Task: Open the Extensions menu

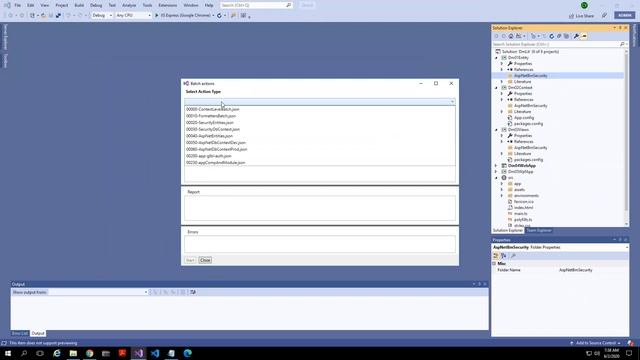Action: pyautogui.click(x=168, y=5)
